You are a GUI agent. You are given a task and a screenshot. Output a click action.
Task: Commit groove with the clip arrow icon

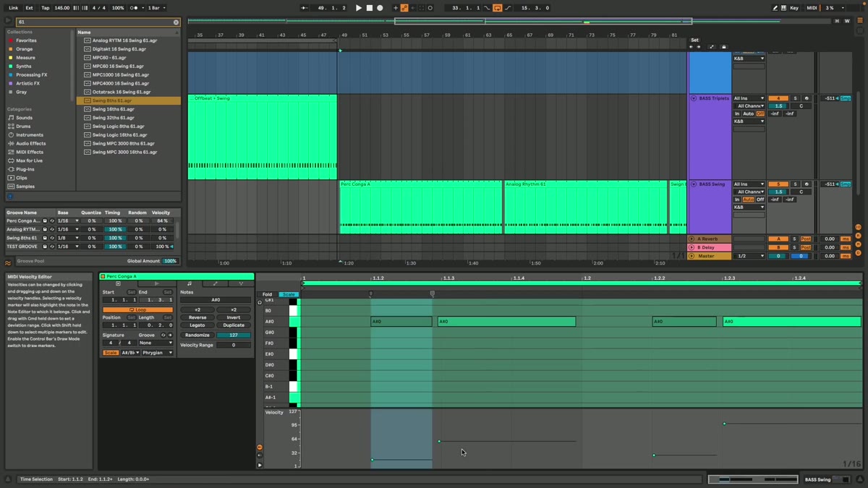(x=171, y=335)
